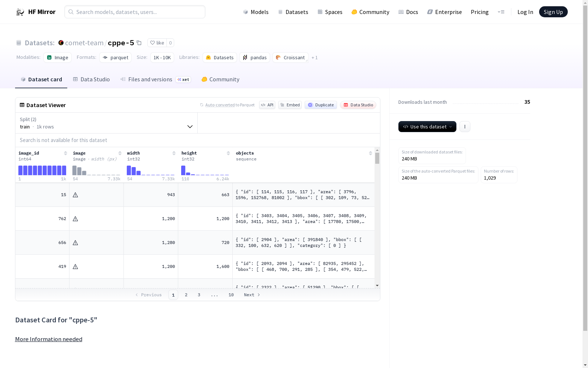588x368 pixels.
Task: Click the comet-team avatar icon
Action: click(x=61, y=43)
